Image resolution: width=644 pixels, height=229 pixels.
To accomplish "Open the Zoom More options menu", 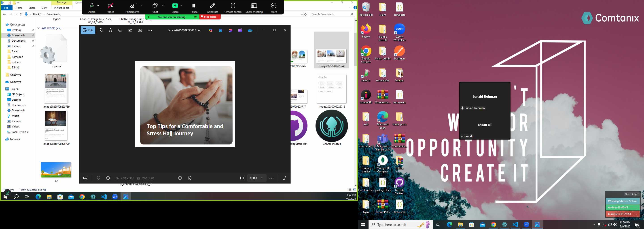I will [x=274, y=8].
